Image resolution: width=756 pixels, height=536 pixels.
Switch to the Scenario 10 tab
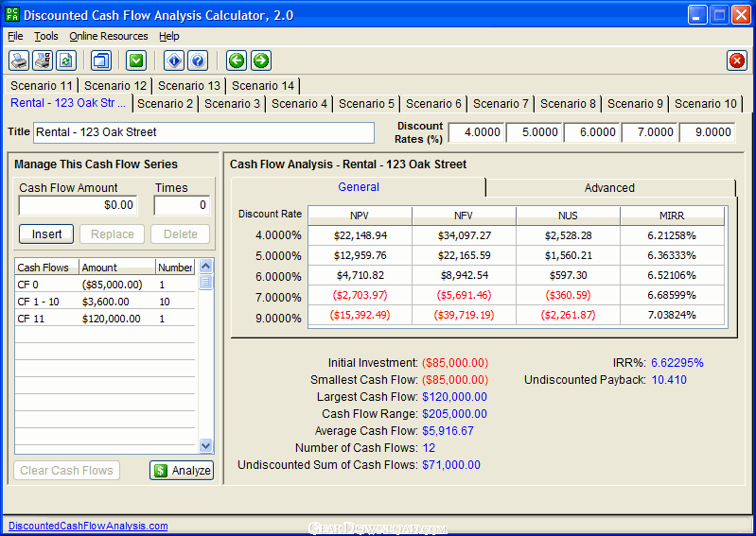706,104
